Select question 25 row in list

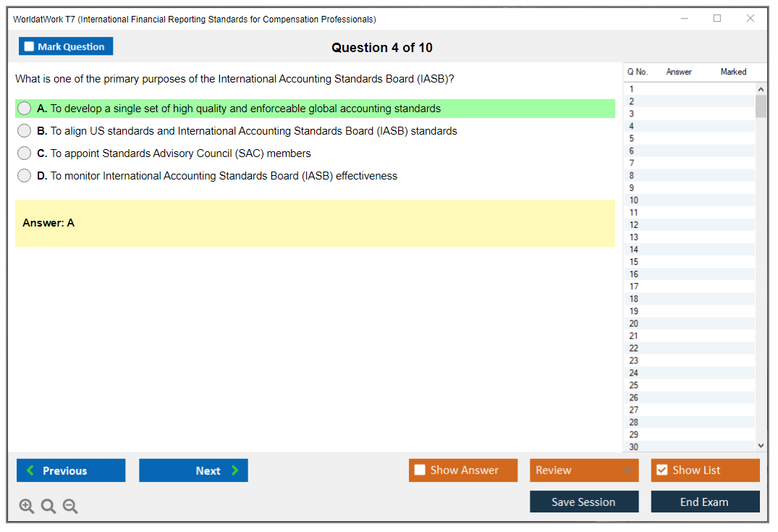634,385
